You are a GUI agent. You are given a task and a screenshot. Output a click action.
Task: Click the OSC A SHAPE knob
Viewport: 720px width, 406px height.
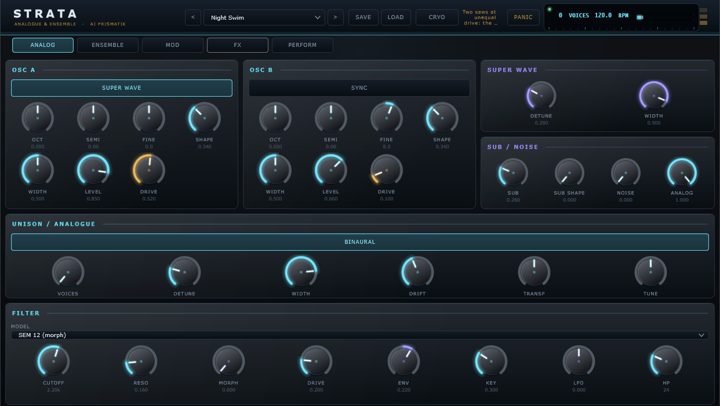click(204, 118)
